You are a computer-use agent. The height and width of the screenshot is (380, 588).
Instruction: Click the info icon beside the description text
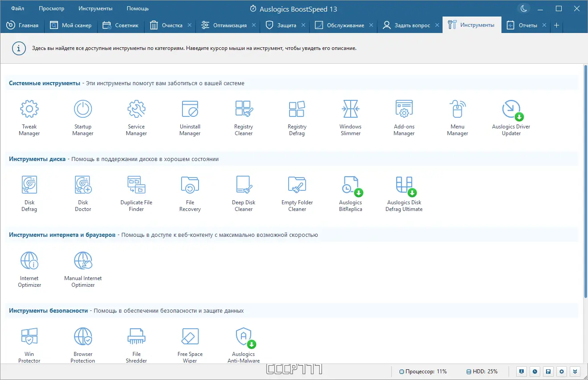pyautogui.click(x=18, y=48)
